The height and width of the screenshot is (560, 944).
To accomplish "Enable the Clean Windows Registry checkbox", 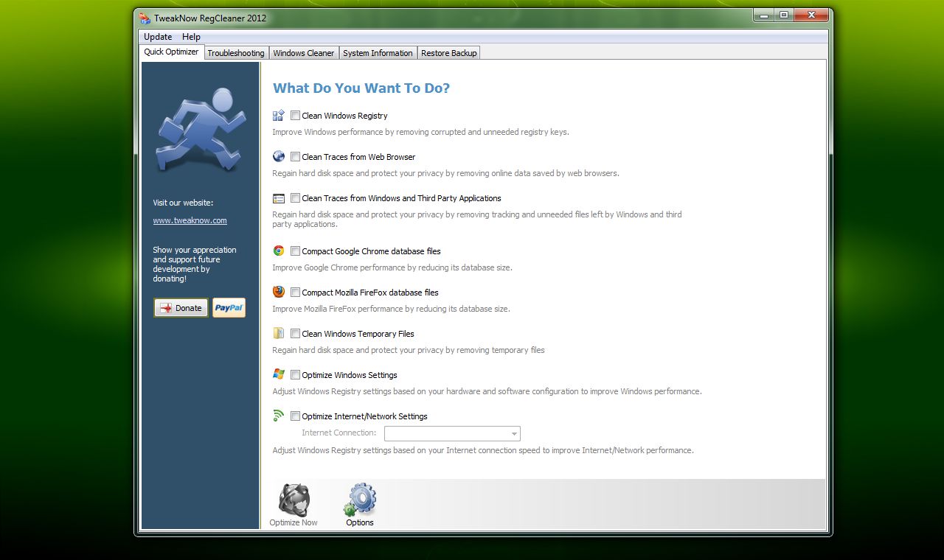I will click(x=295, y=115).
